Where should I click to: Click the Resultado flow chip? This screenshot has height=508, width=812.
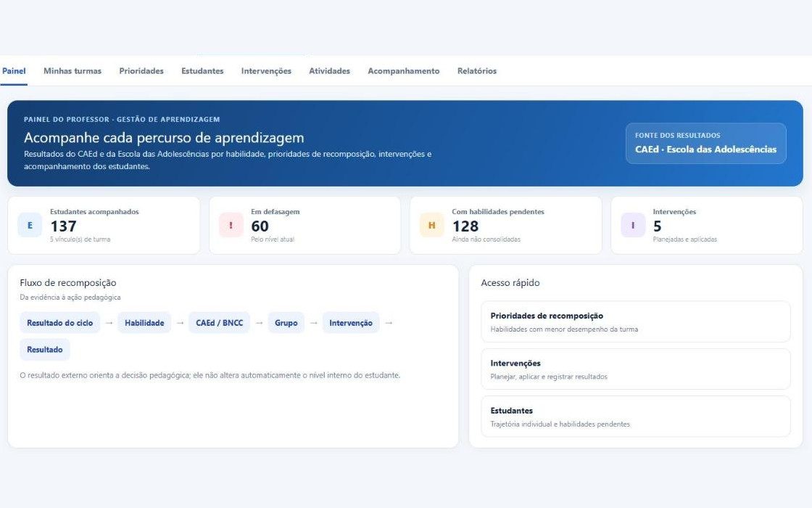click(x=45, y=349)
